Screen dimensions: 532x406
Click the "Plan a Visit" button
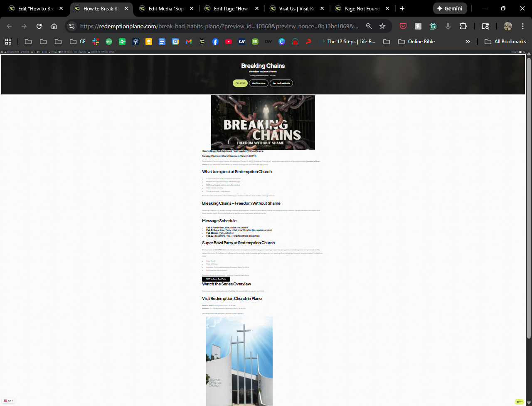point(240,83)
